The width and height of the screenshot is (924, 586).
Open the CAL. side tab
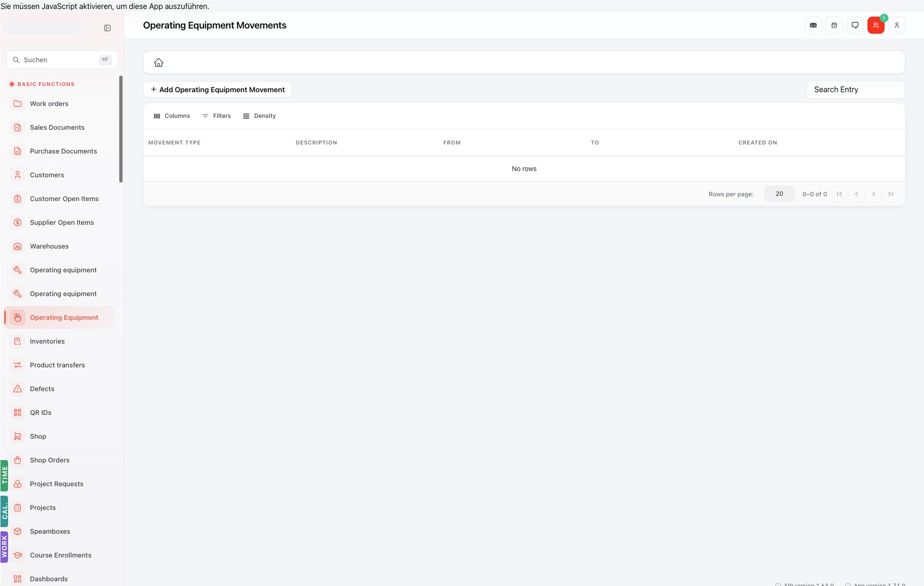point(4,511)
